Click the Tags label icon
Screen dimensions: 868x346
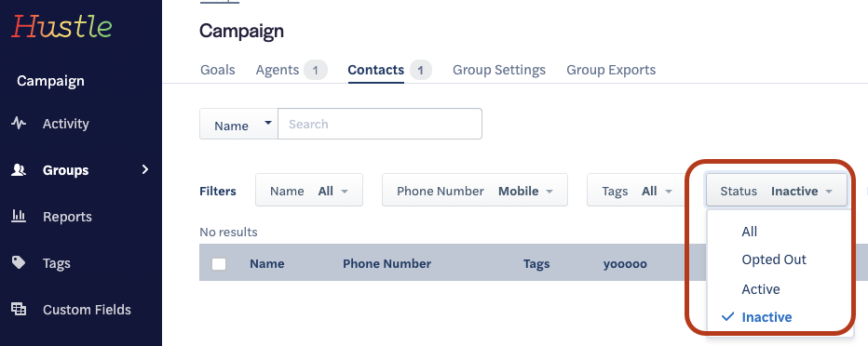19,262
